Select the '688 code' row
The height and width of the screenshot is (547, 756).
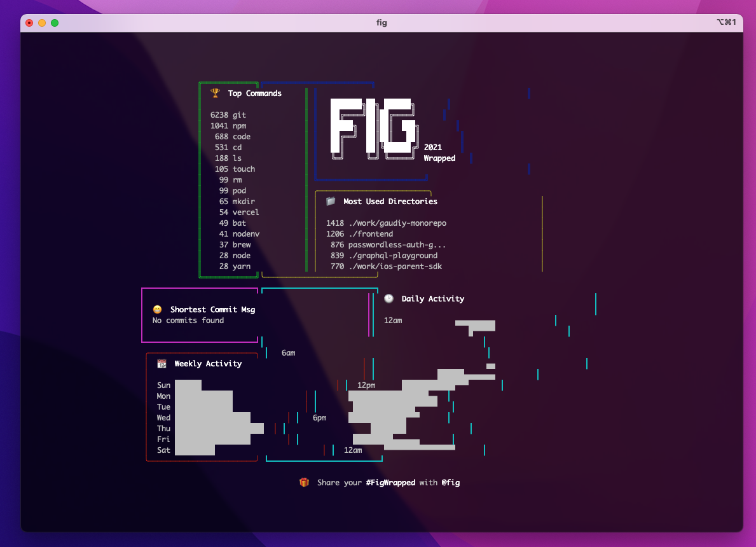[232, 137]
